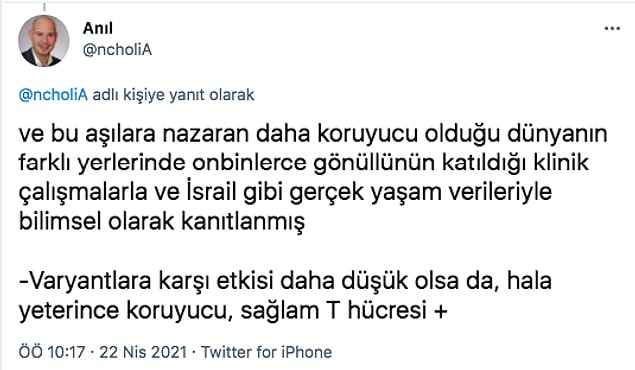This screenshot has width=635, height=370.
Task: Click the trailing plus sign ending the tweet
Action: click(x=441, y=311)
